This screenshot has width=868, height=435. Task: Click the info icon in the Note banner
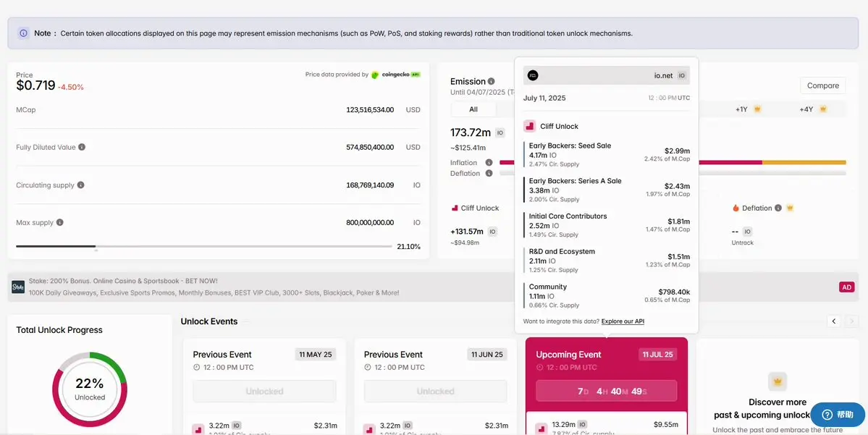(23, 33)
